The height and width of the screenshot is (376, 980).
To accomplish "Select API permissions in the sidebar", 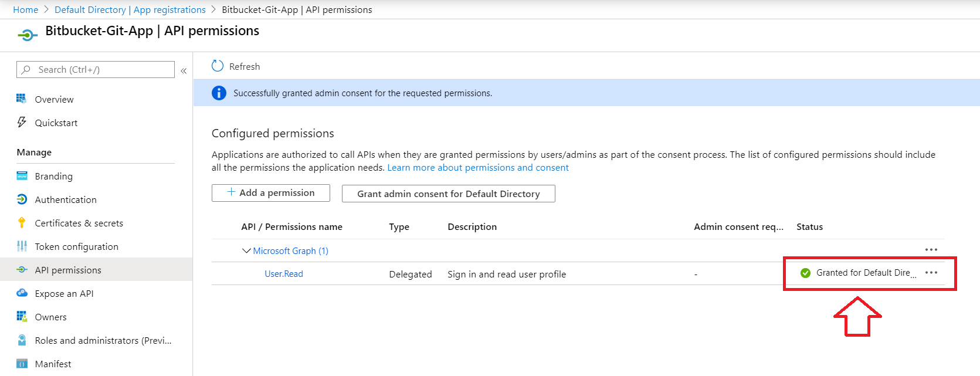I will pos(68,270).
